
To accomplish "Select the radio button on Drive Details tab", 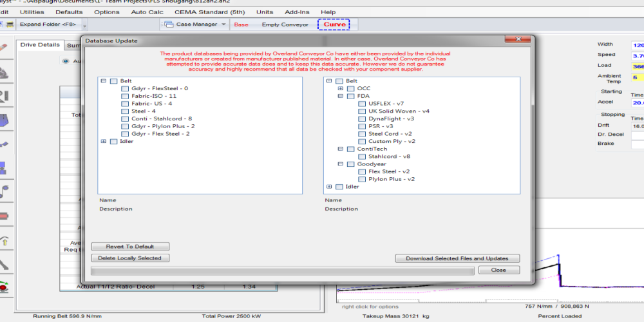I will (65, 61).
